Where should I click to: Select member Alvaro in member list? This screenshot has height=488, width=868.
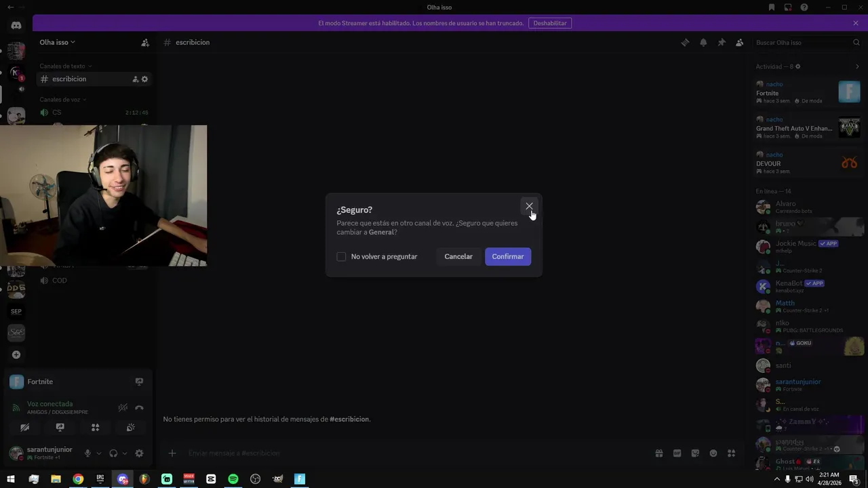pos(808,207)
